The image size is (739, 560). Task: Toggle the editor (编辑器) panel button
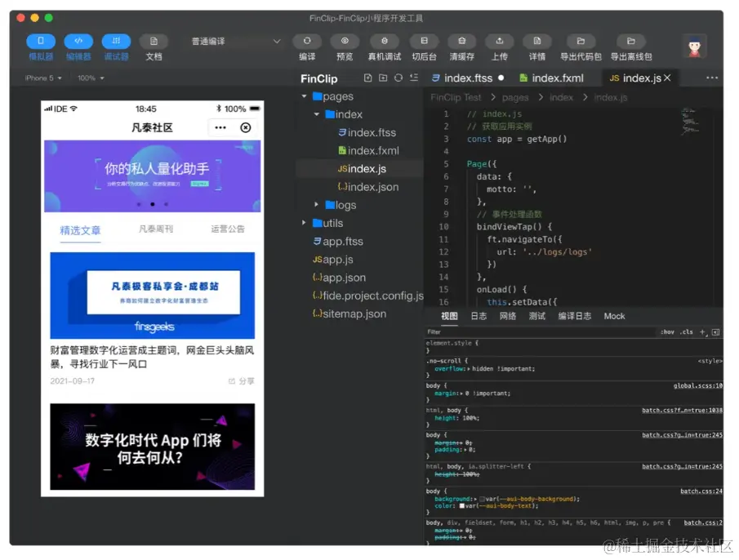78,42
